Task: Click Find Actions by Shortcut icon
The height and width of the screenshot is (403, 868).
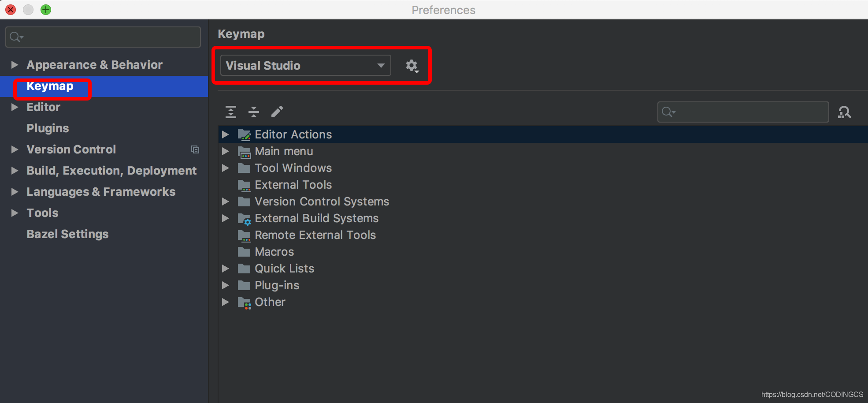Action: [844, 112]
